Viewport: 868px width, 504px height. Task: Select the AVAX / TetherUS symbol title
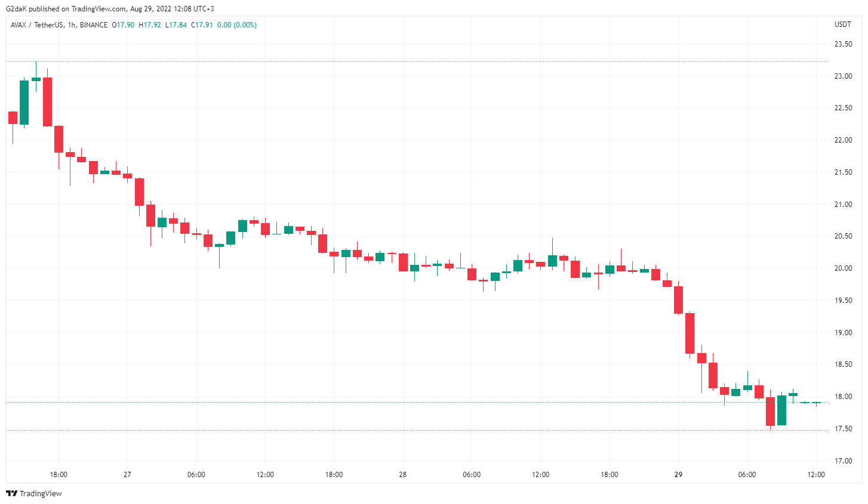pyautogui.click(x=37, y=25)
